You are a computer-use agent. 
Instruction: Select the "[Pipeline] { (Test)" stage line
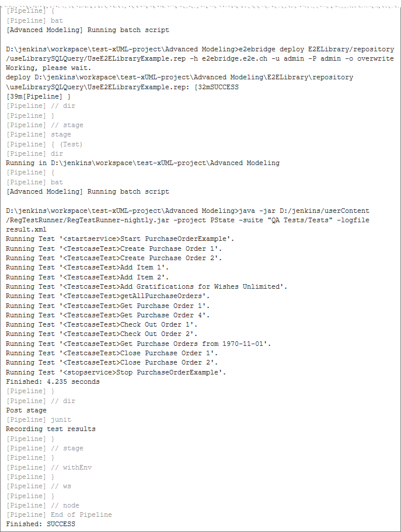(44, 144)
